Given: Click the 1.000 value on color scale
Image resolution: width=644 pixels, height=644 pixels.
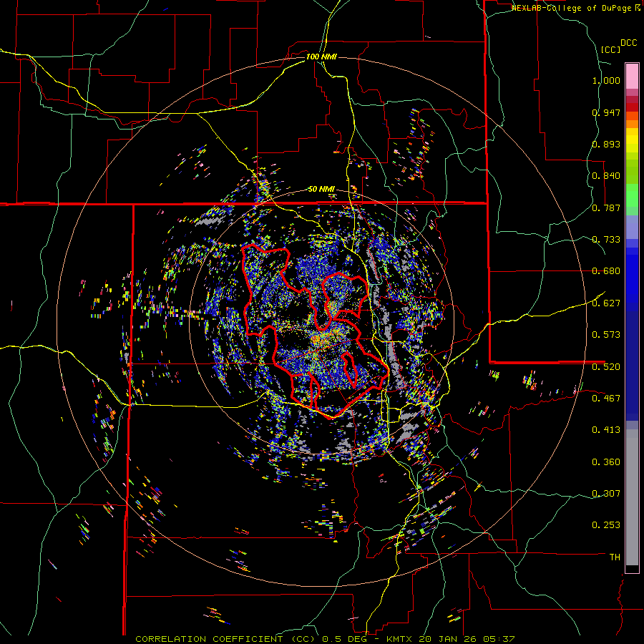Looking at the screenshot, I should coord(606,80).
